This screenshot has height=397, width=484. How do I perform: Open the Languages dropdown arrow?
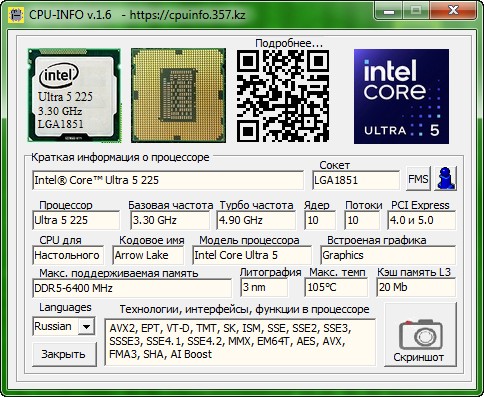point(86,327)
